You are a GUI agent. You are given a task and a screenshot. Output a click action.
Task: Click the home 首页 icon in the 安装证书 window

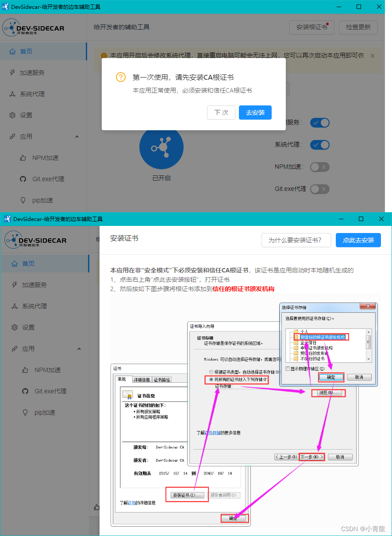15,264
